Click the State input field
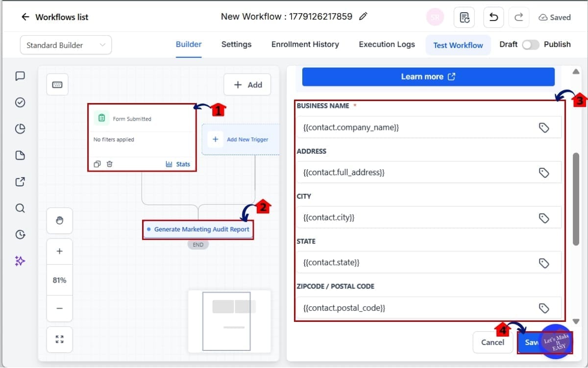The image size is (588, 368). pyautogui.click(x=429, y=263)
